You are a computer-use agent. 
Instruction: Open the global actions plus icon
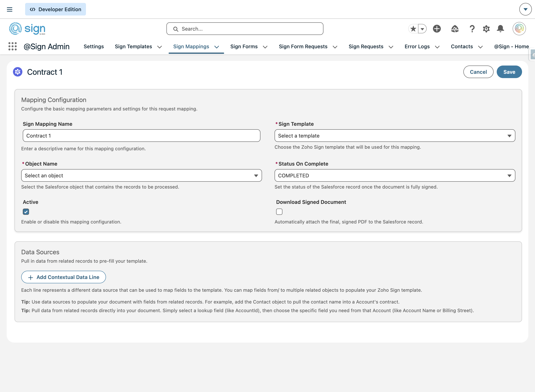(x=437, y=29)
